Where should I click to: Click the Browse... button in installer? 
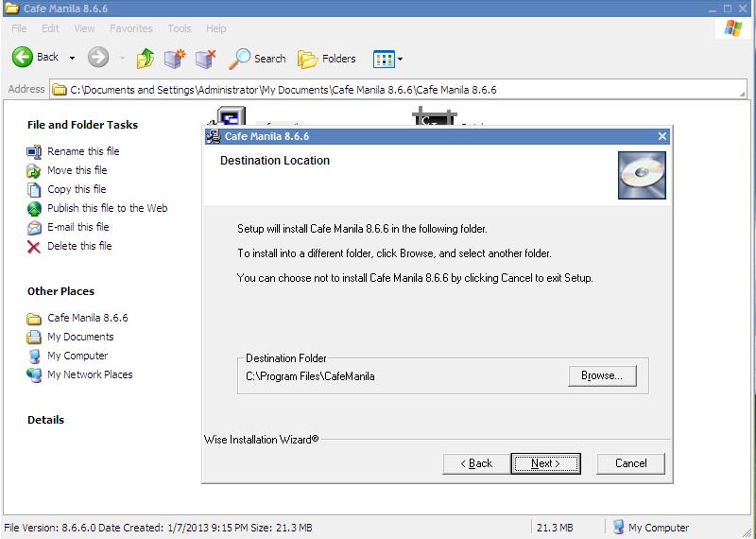point(602,376)
